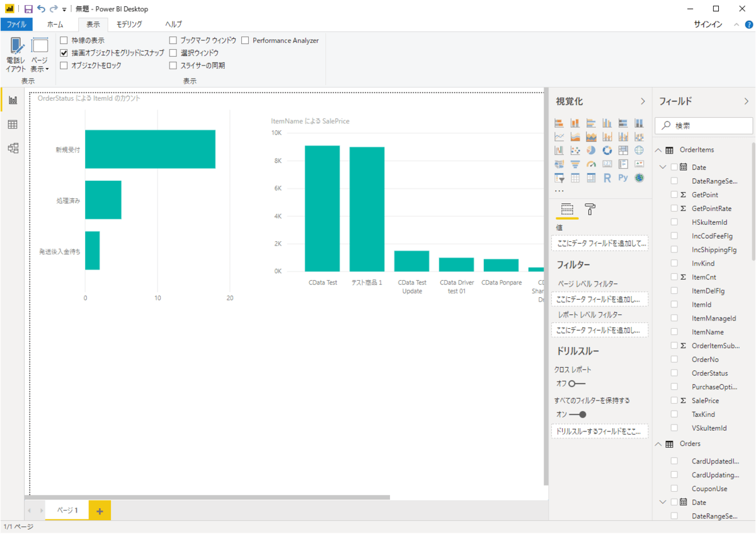Insert an R script visual
Image resolution: width=756 pixels, height=534 pixels.
tap(607, 178)
